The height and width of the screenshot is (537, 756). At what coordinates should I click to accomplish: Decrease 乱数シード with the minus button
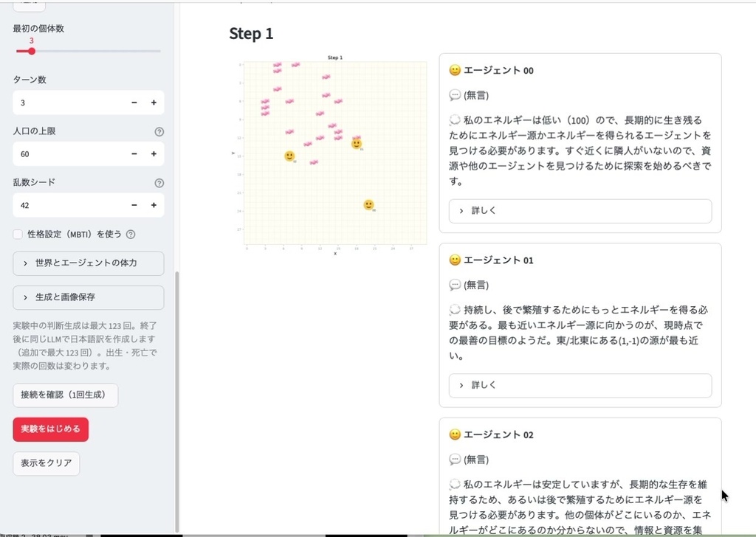[x=134, y=205]
